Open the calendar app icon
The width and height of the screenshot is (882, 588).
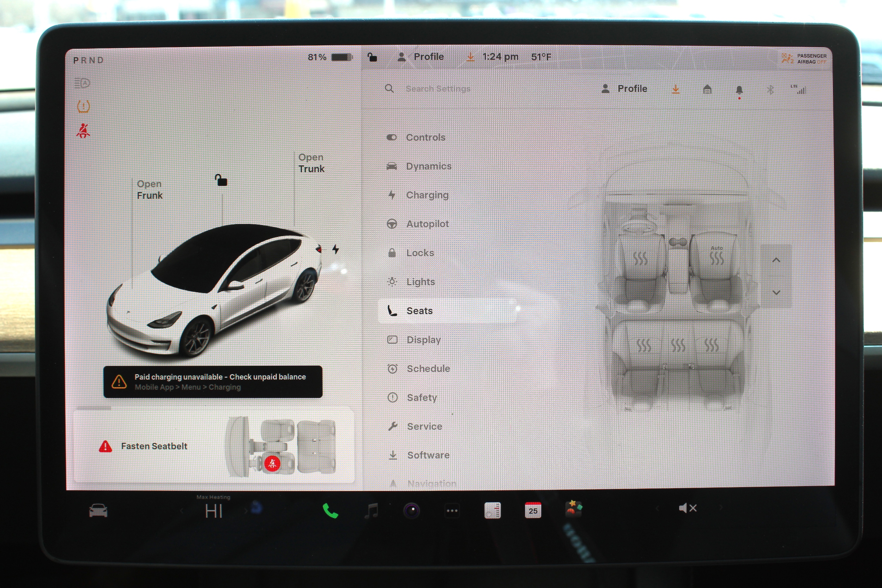[x=532, y=510]
